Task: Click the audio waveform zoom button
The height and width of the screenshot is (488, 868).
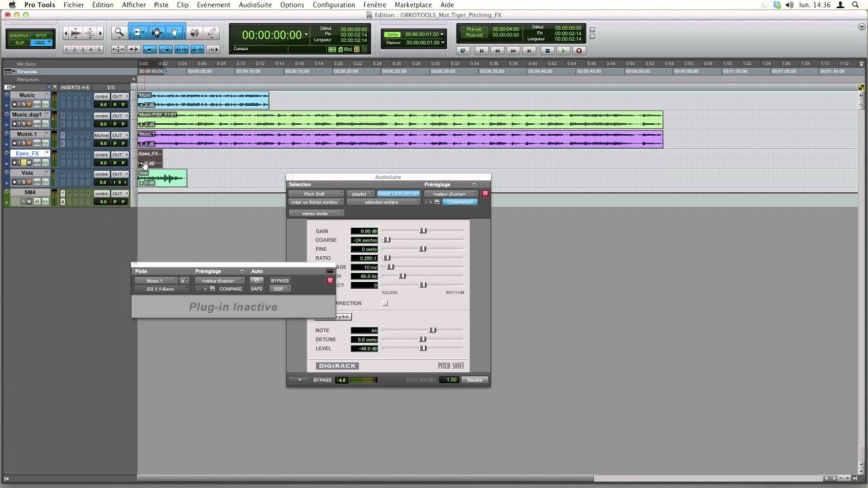Action: pos(76,33)
